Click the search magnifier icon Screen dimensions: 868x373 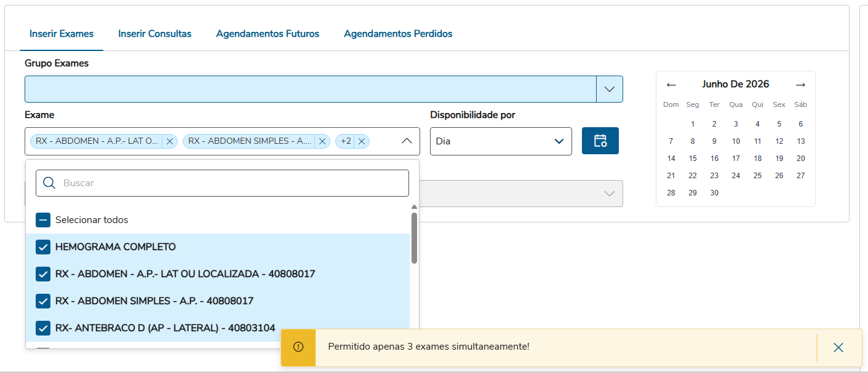[50, 183]
